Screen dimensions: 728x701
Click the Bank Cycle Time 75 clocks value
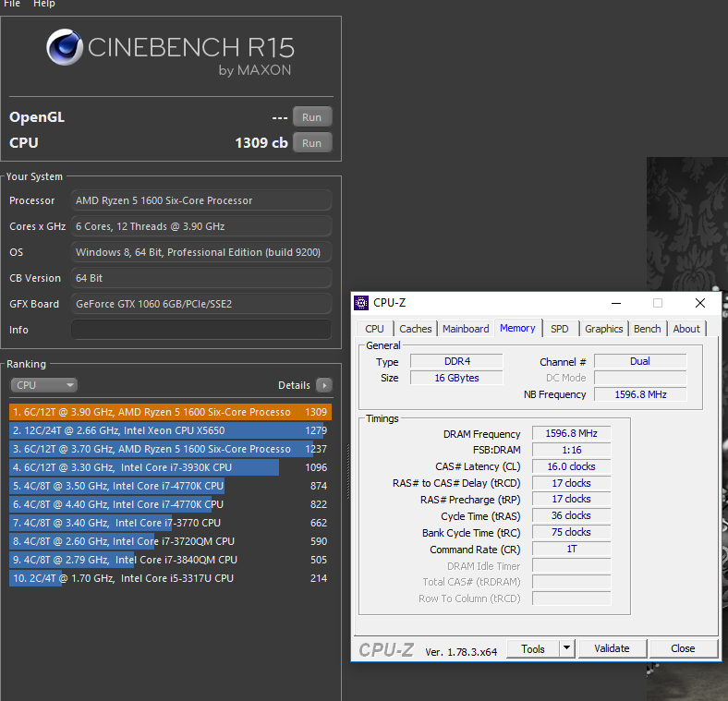pyautogui.click(x=572, y=532)
